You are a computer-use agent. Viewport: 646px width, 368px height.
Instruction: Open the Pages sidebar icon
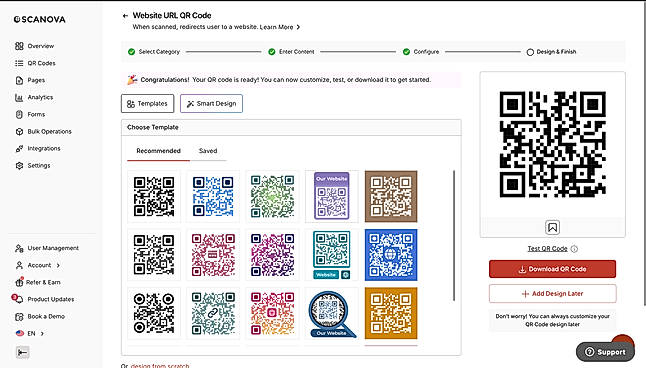(19, 80)
